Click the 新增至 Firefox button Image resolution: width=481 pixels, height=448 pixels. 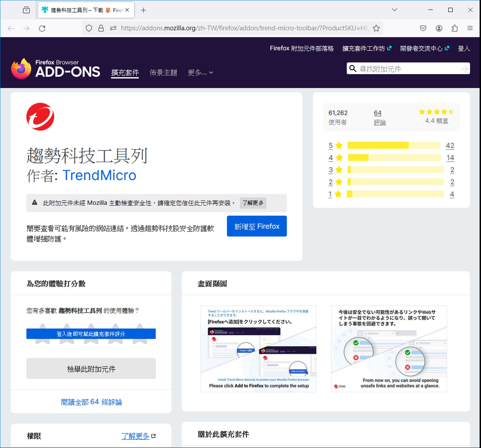[257, 226]
